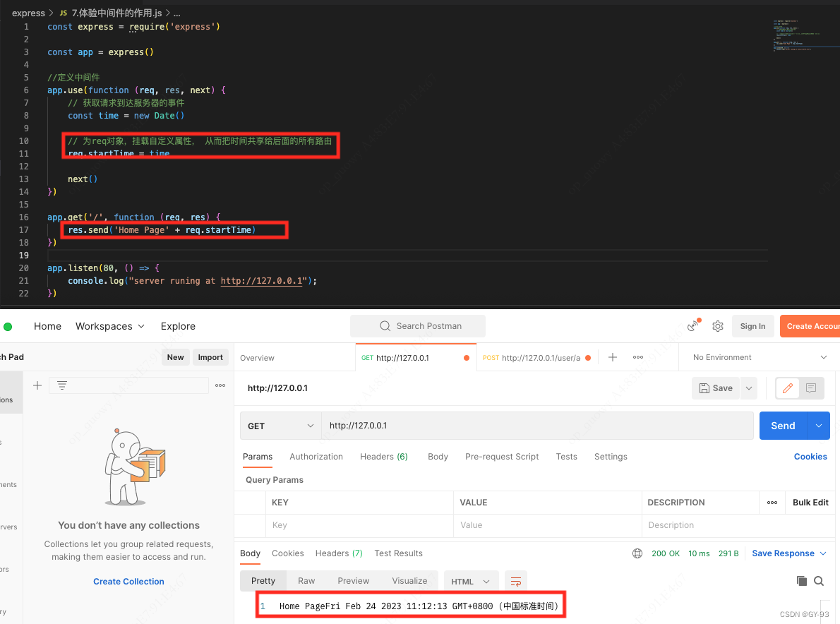Open the Cookies link
This screenshot has height=624, width=840.
click(810, 456)
